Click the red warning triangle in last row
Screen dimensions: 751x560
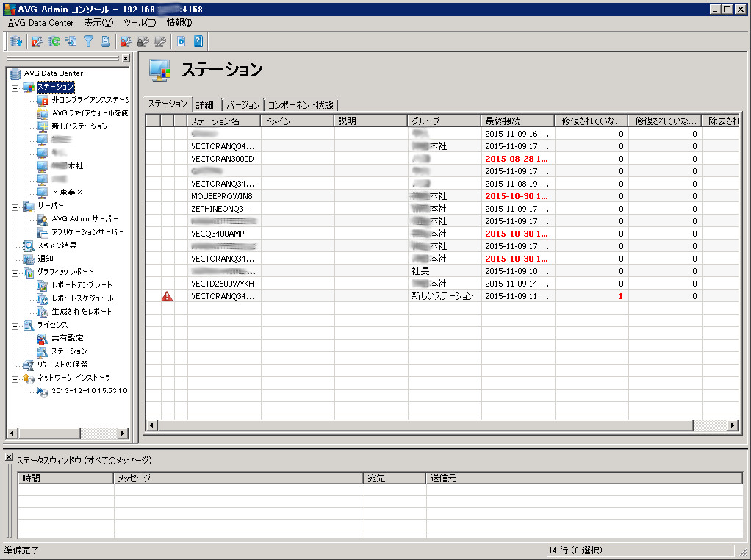167,296
